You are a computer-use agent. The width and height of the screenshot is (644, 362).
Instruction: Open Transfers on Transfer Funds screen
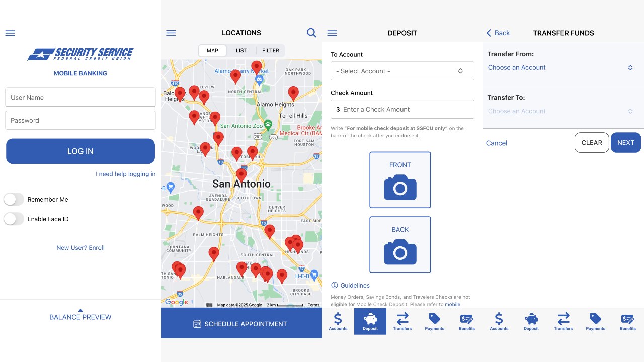(x=563, y=321)
